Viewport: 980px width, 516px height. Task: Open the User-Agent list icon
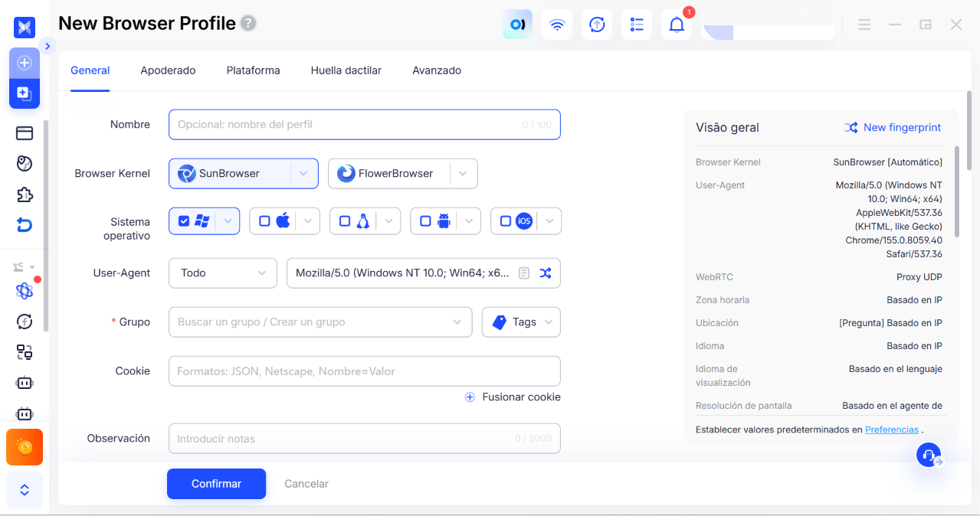(x=524, y=273)
